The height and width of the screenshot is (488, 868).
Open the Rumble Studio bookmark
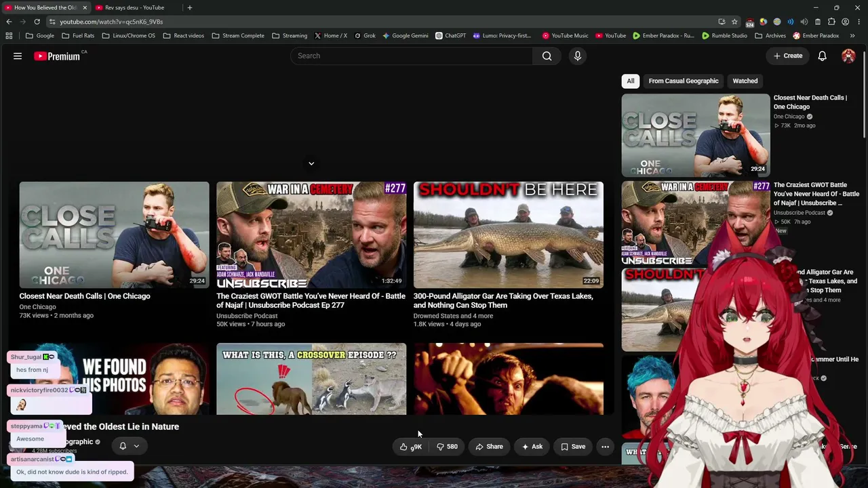click(x=724, y=36)
